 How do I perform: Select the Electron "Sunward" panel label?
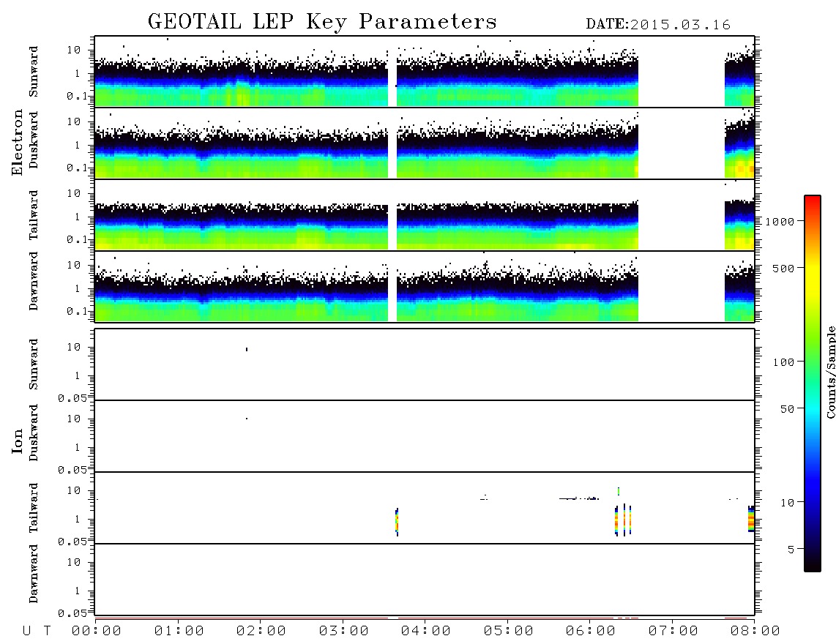click(34, 72)
